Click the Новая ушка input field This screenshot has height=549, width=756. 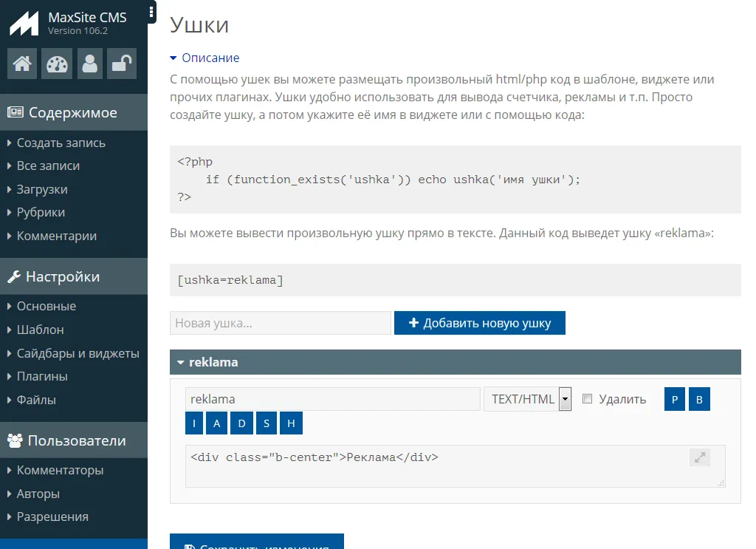pos(281,323)
